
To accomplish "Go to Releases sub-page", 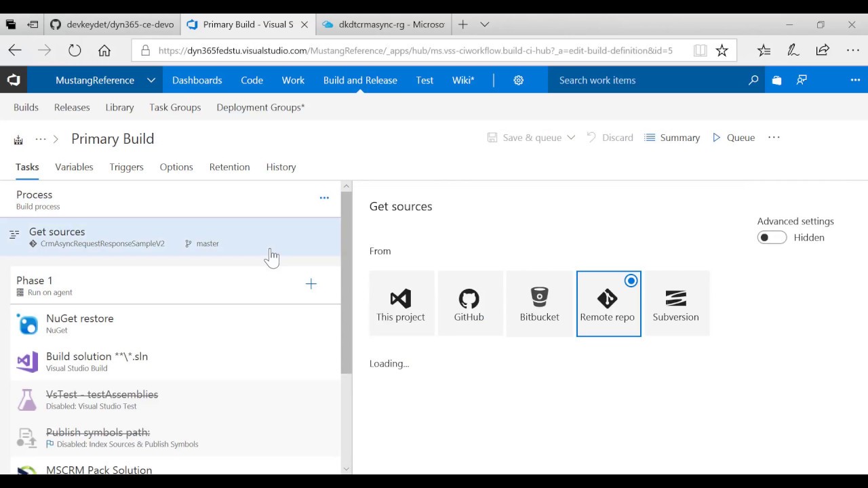I will point(72,107).
